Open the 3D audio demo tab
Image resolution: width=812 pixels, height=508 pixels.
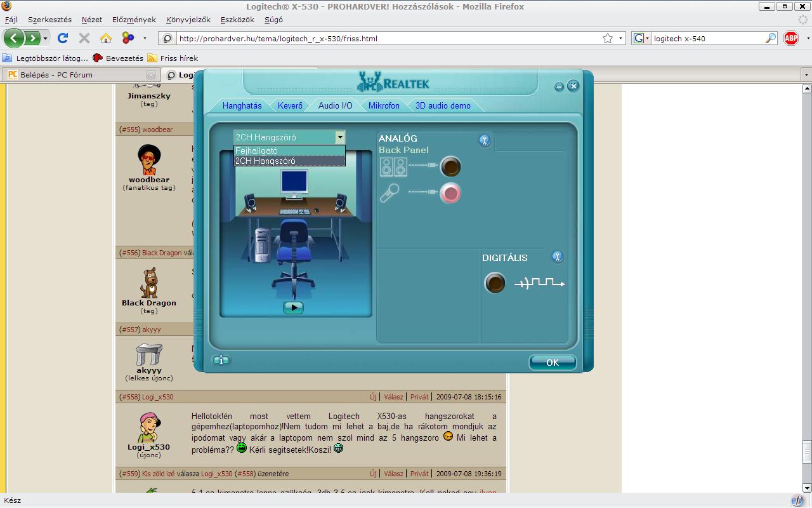[x=443, y=105]
